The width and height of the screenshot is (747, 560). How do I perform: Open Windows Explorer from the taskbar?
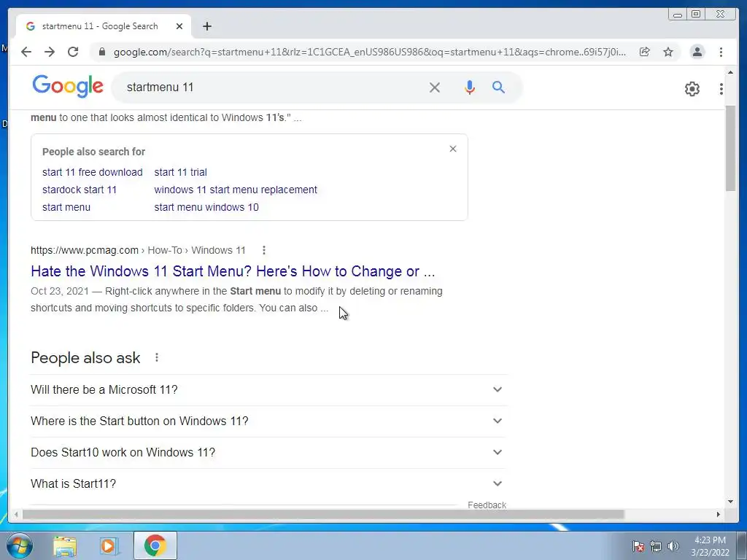pyautogui.click(x=65, y=545)
